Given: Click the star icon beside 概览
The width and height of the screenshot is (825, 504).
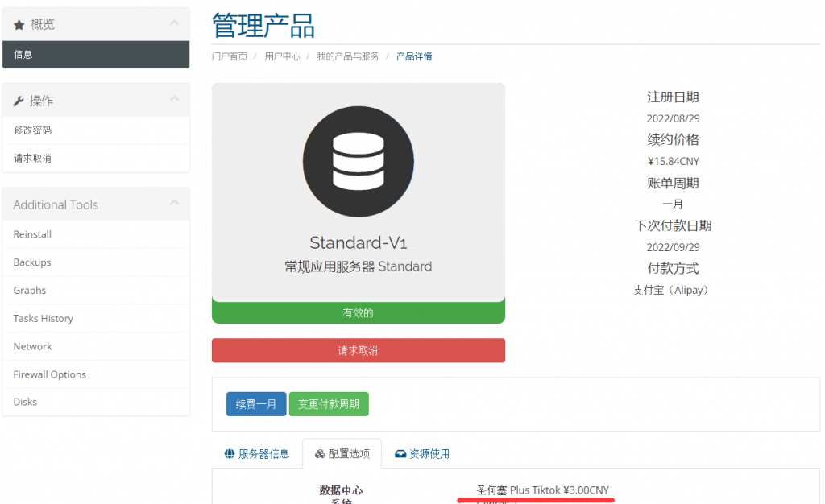Looking at the screenshot, I should (19, 25).
